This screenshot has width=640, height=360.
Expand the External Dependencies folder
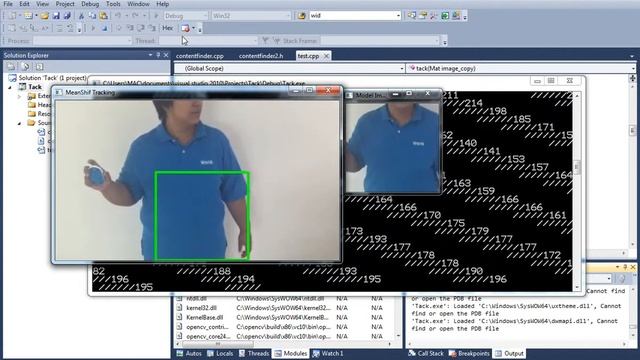19,96
